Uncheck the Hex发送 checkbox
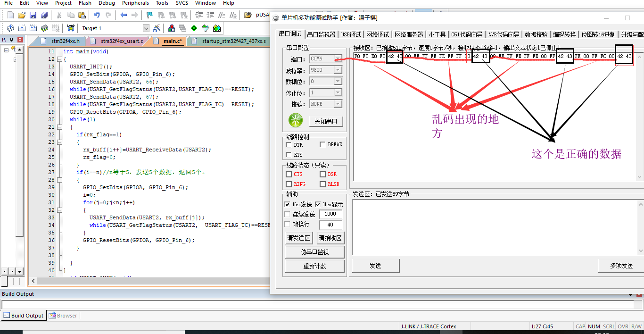This screenshot has width=644, height=334. click(287, 204)
